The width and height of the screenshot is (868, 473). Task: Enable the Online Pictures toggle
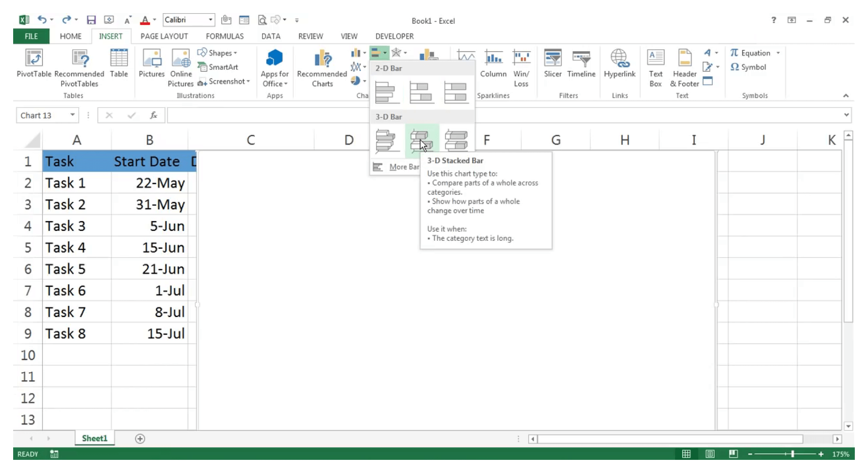(180, 65)
